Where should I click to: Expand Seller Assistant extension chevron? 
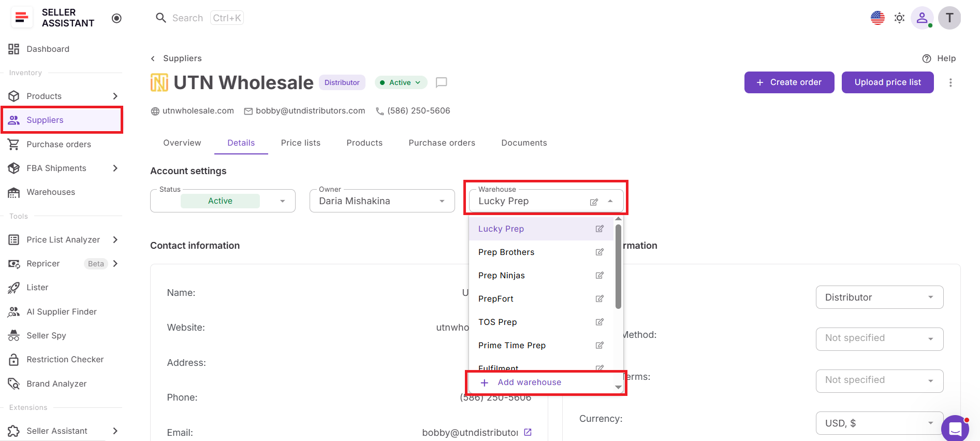115,431
